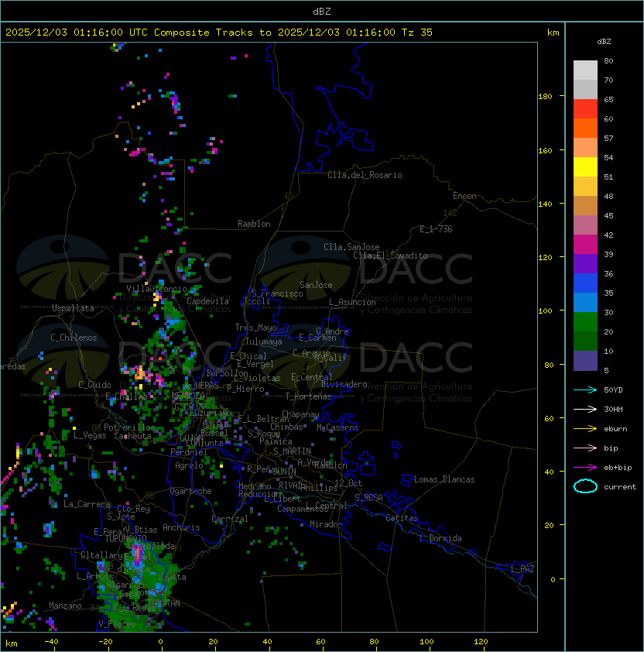The height and width of the screenshot is (652, 644).
Task: Click the 'Ugarteche' map label
Action: pyautogui.click(x=191, y=491)
